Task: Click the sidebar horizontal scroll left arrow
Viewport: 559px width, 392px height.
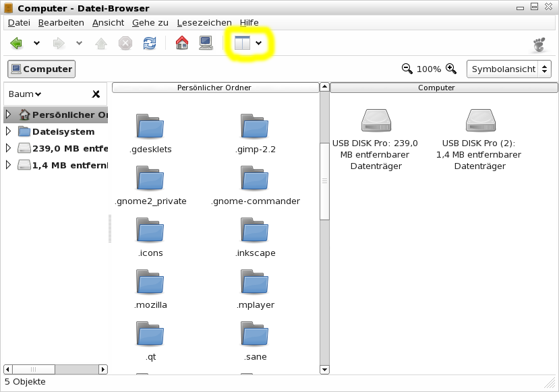Action: pos(8,369)
